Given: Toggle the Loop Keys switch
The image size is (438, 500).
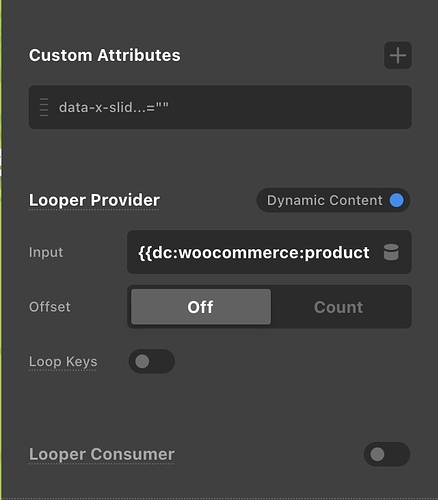Looking at the screenshot, I should (152, 361).
